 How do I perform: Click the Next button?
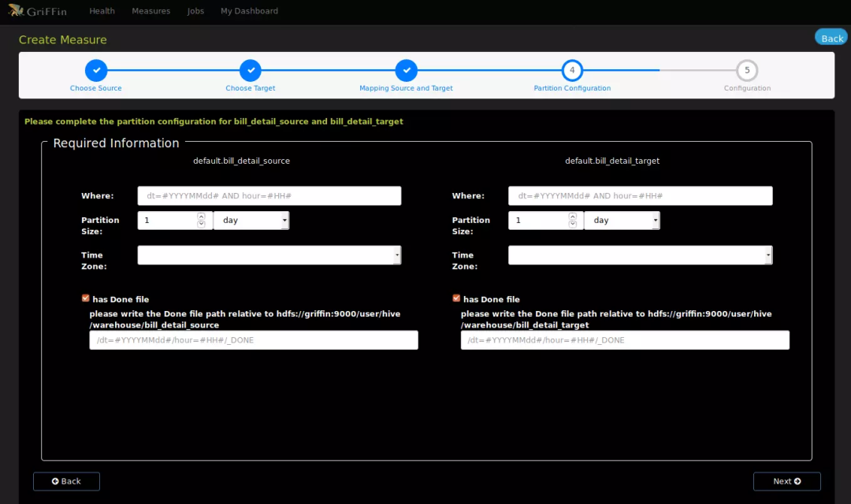tap(786, 481)
